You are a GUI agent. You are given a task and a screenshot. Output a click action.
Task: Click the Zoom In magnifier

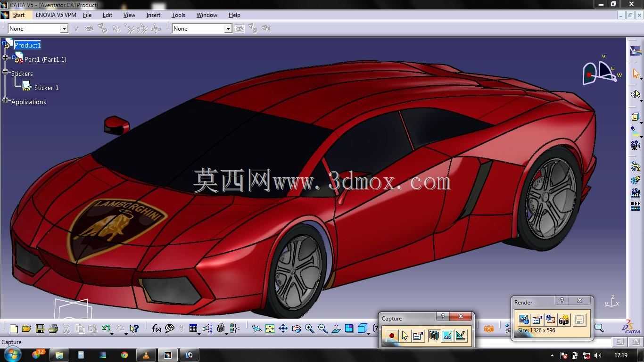coord(310,329)
